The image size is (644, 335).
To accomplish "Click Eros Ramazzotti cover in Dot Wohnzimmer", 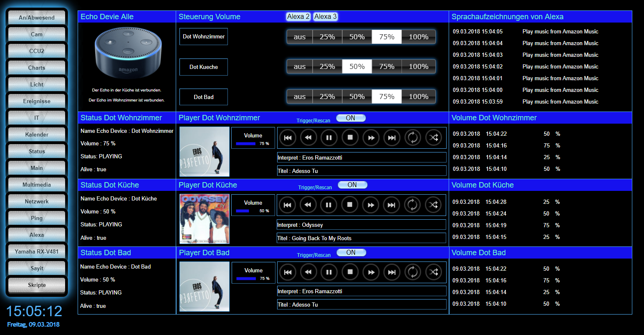I will 205,152.
